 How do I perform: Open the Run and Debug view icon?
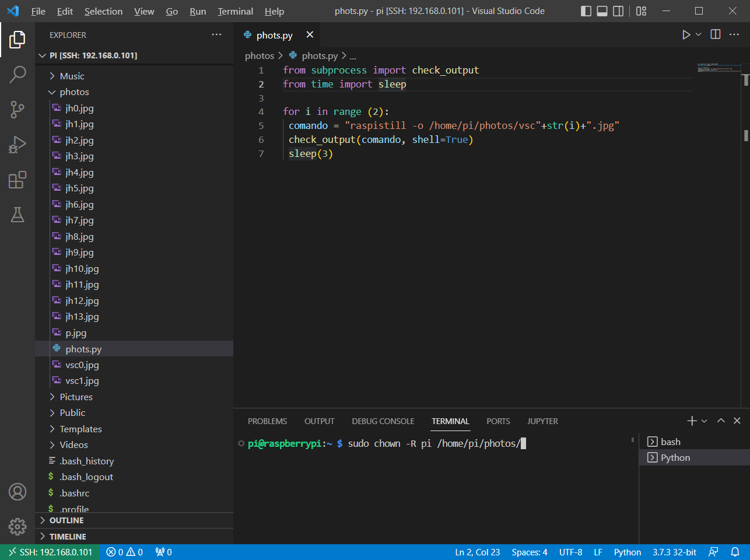tap(17, 145)
